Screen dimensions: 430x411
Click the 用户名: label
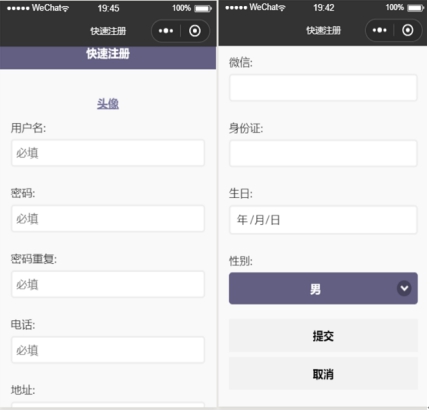pos(28,128)
